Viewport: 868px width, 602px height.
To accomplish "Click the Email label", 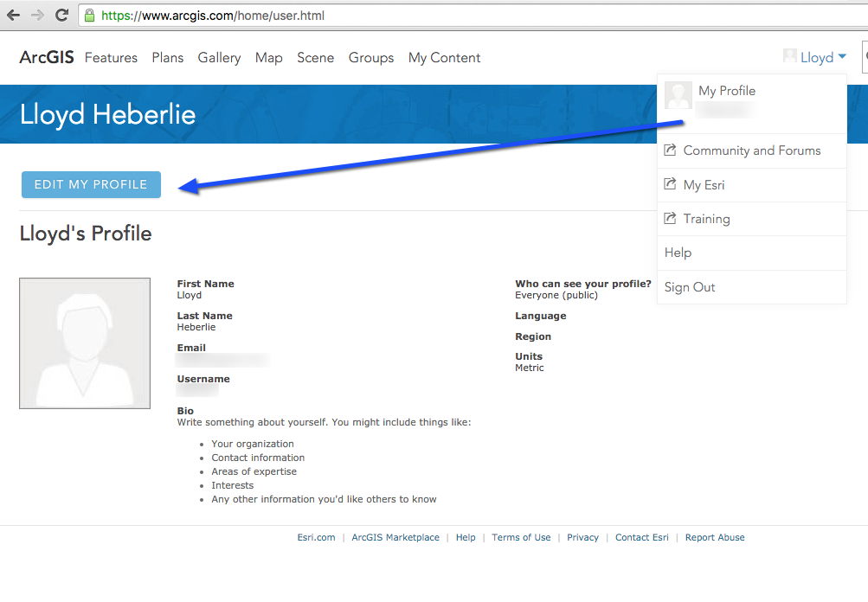I will 191,348.
